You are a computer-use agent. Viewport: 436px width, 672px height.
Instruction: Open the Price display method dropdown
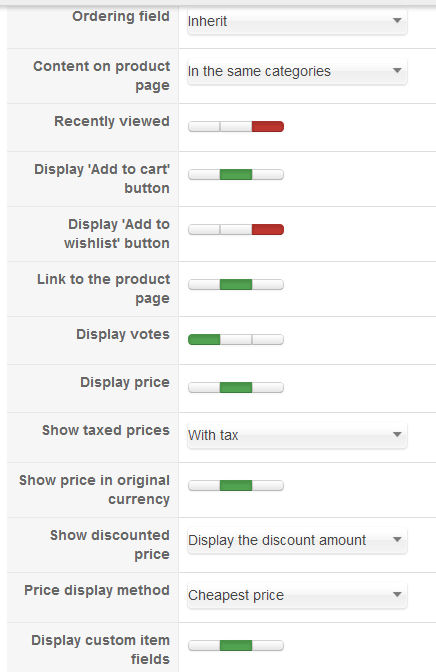[x=297, y=595]
